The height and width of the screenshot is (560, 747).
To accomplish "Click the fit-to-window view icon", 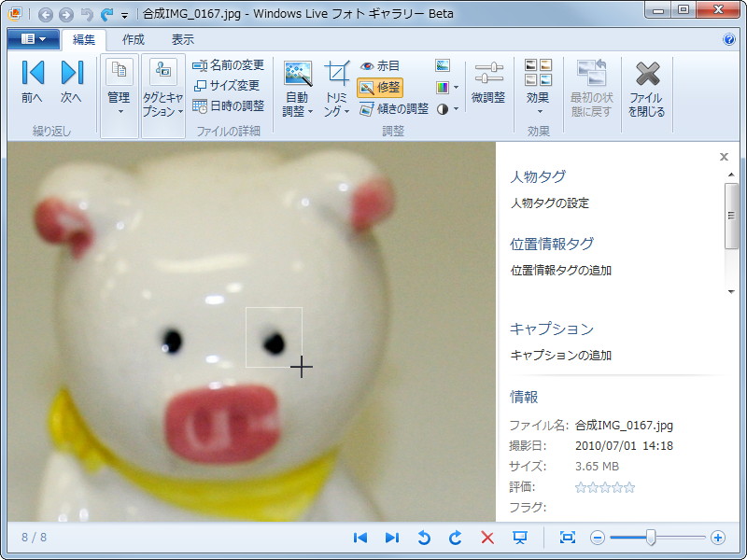I will [x=570, y=538].
